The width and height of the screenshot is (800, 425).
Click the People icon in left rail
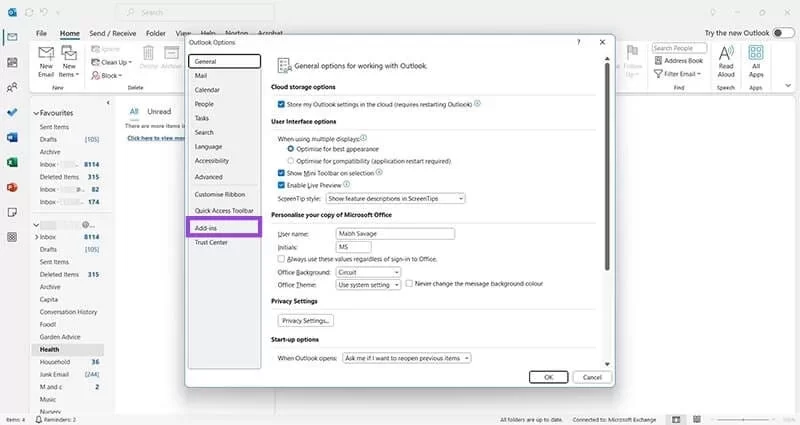click(12, 87)
